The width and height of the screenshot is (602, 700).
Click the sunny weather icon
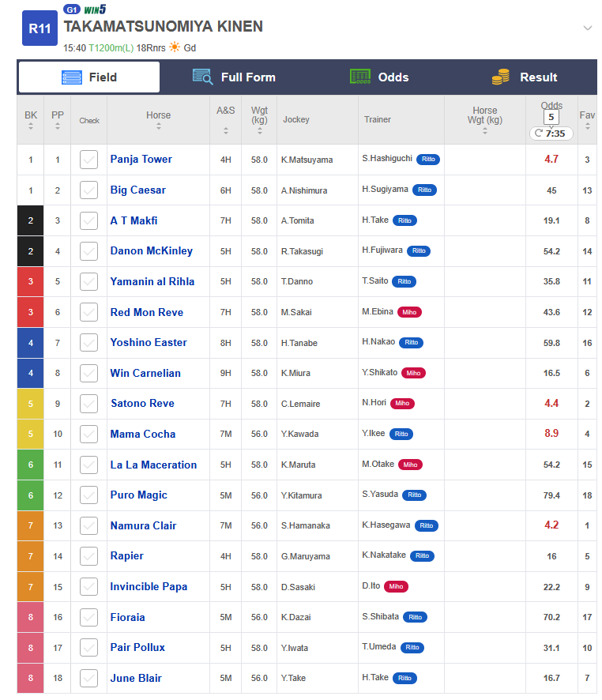point(175,47)
